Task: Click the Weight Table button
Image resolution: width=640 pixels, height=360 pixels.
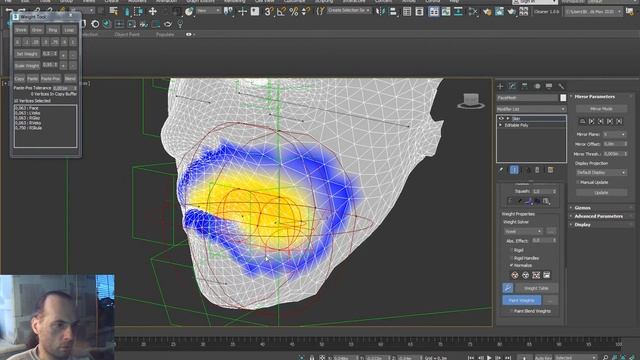Action: tap(536, 288)
